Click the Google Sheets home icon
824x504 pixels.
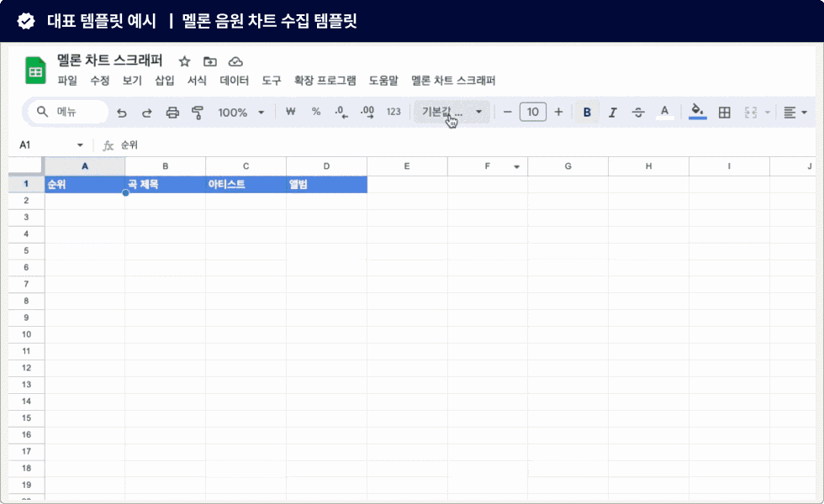coord(35,71)
